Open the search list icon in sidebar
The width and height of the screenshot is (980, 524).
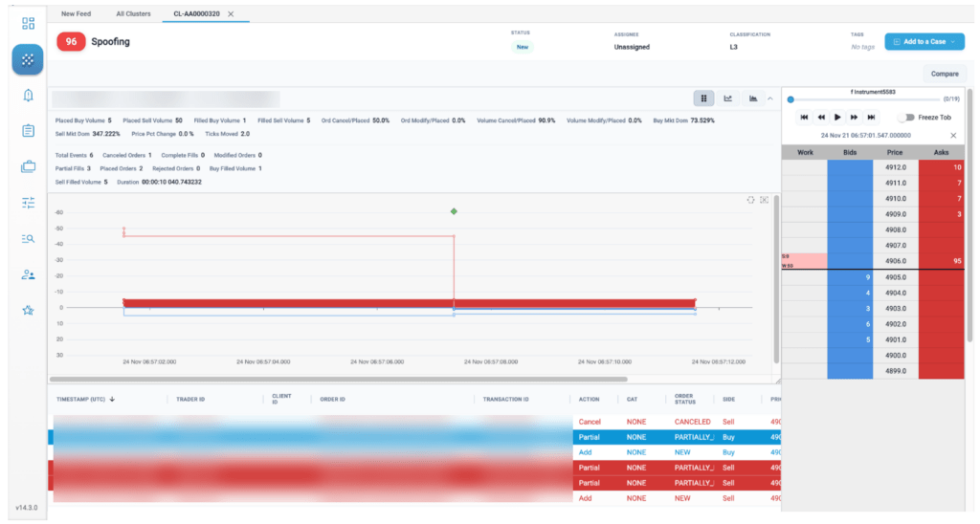28,239
